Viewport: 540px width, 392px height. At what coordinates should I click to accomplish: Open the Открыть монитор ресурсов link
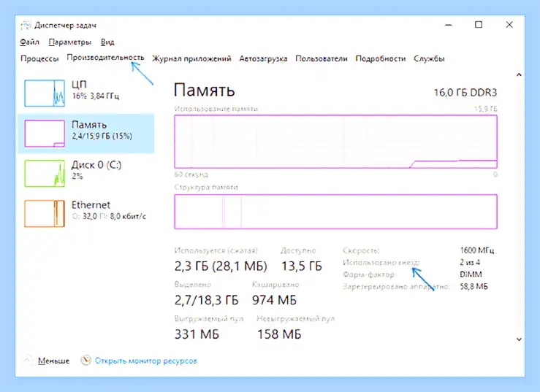tap(146, 361)
